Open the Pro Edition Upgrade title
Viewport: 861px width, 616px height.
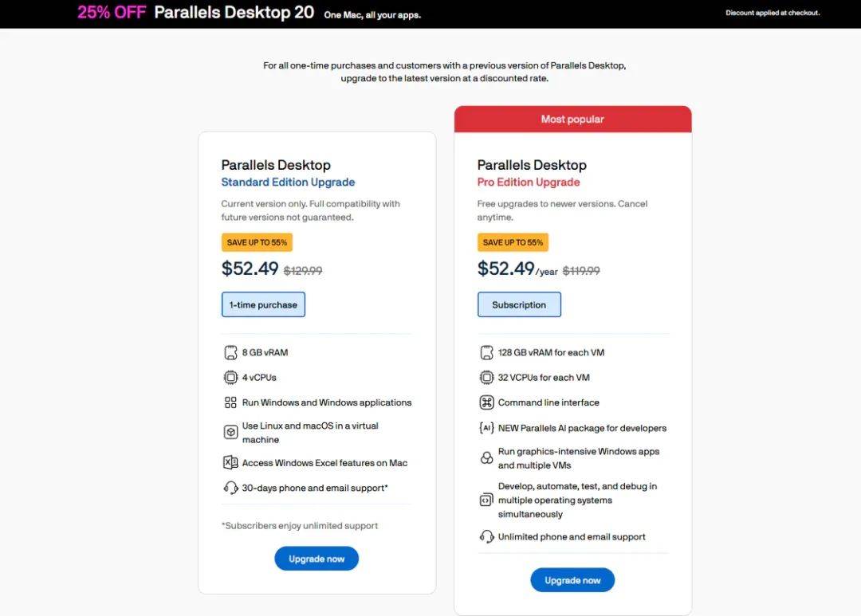(x=529, y=182)
